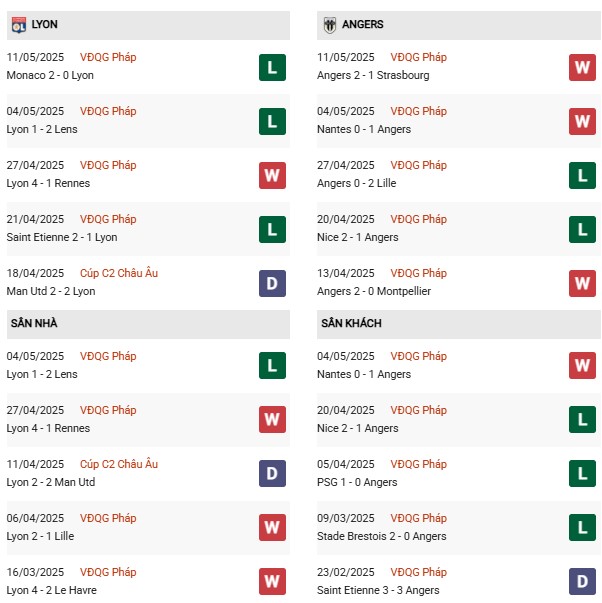Viewport: 602px width, 603px height.
Task: Click the LYON team name header
Action: coord(45,25)
